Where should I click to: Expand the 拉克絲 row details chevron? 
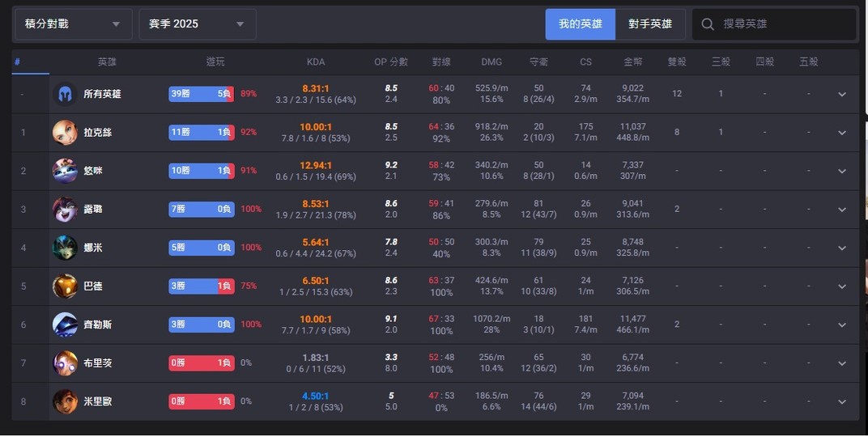(842, 133)
